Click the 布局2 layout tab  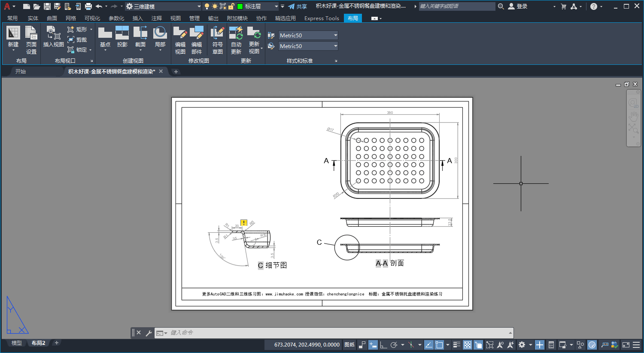pyautogui.click(x=38, y=343)
